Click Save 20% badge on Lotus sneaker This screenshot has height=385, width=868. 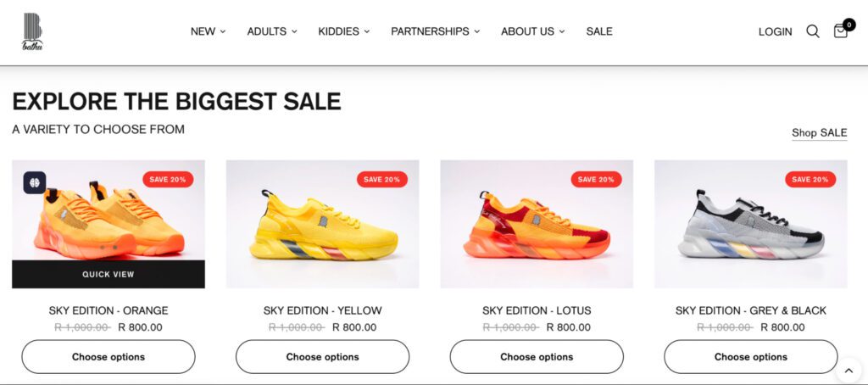point(596,180)
